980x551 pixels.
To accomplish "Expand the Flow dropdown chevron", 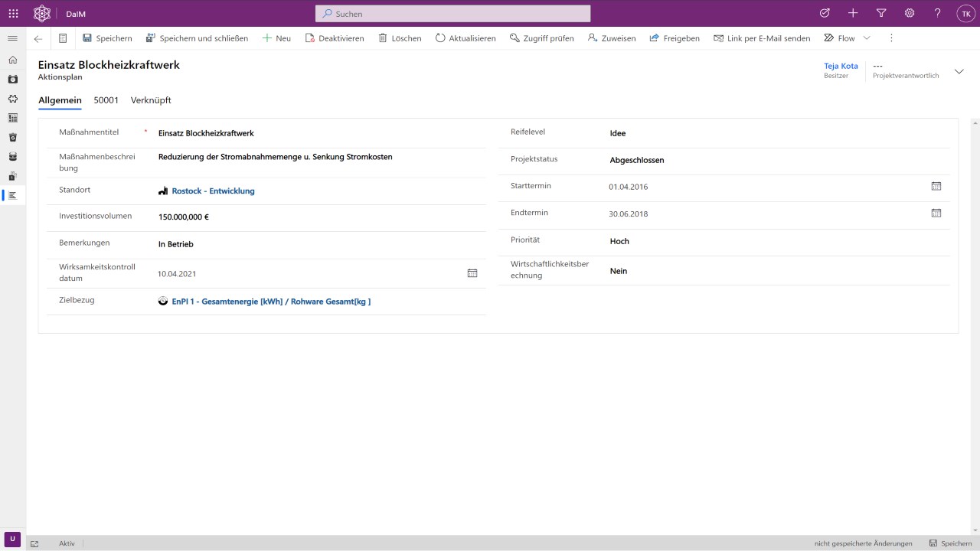I will (867, 38).
